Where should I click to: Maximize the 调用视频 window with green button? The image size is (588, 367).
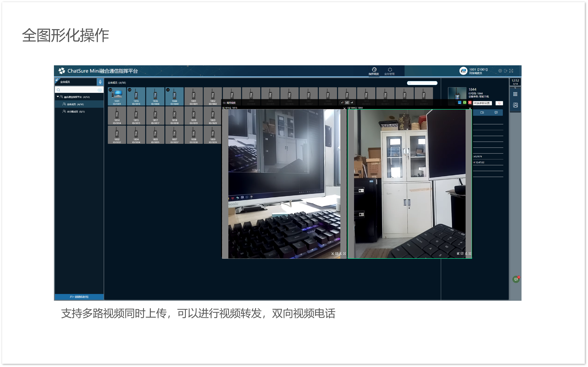click(465, 103)
